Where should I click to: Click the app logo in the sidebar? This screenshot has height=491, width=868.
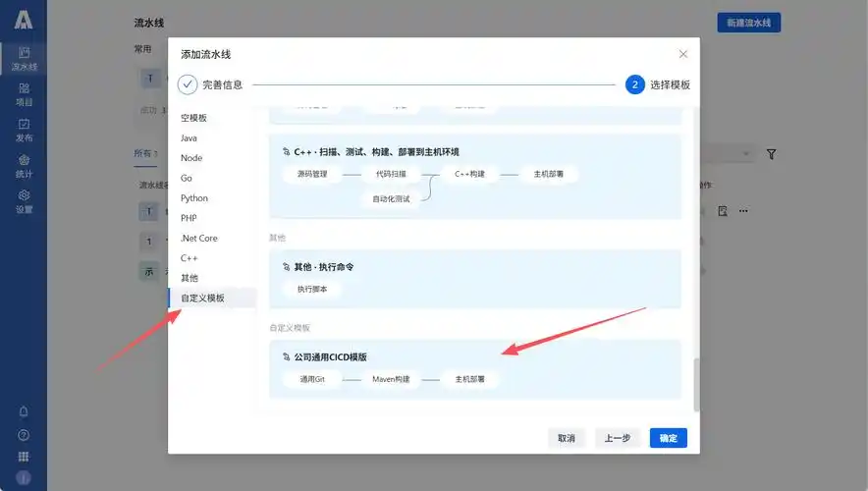point(24,21)
